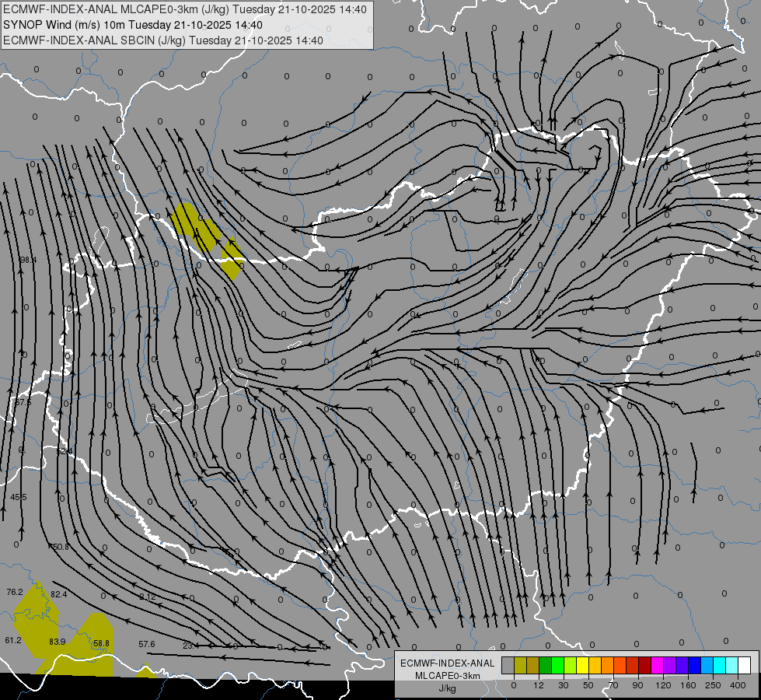The height and width of the screenshot is (700, 761).
Task: Click the dark green legend swatch
Action: click(546, 665)
